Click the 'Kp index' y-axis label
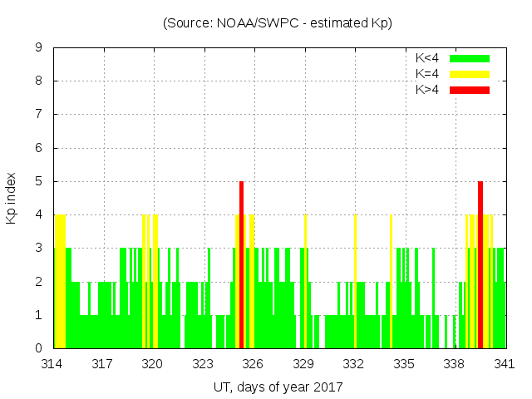Viewport: 532px width, 399px height. [12, 198]
